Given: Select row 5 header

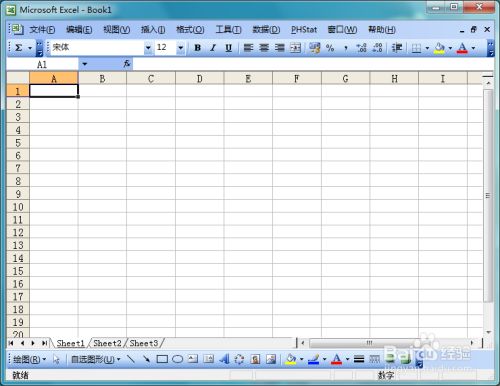Looking at the screenshot, I should pyautogui.click(x=18, y=143).
